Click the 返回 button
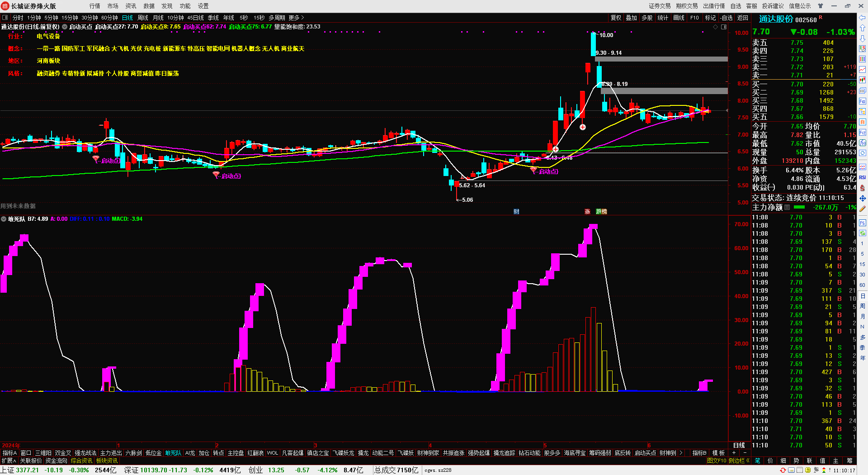Image resolution: width=868 pixels, height=475 pixels. coord(743,18)
